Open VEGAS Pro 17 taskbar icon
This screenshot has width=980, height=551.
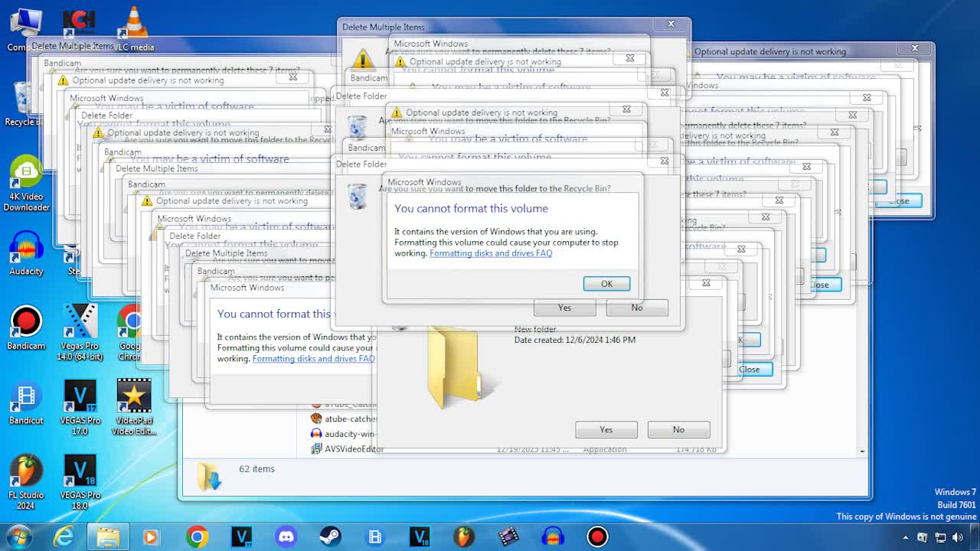coord(241,537)
